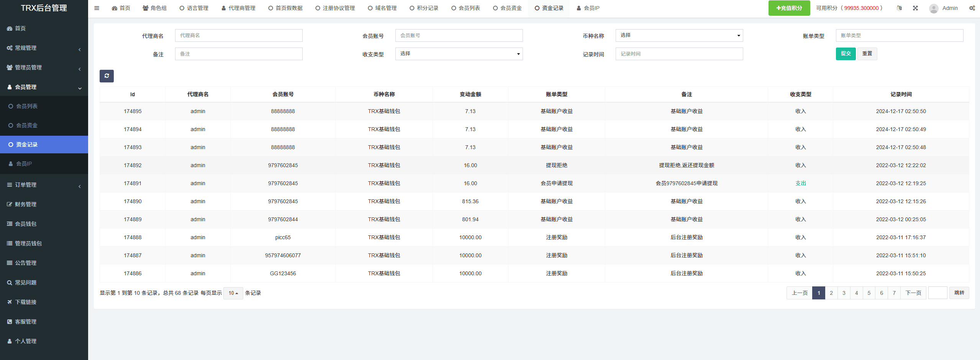The width and height of the screenshot is (980, 360).
Task: Open 财务管理 in the sidebar
Action: click(x=44, y=204)
